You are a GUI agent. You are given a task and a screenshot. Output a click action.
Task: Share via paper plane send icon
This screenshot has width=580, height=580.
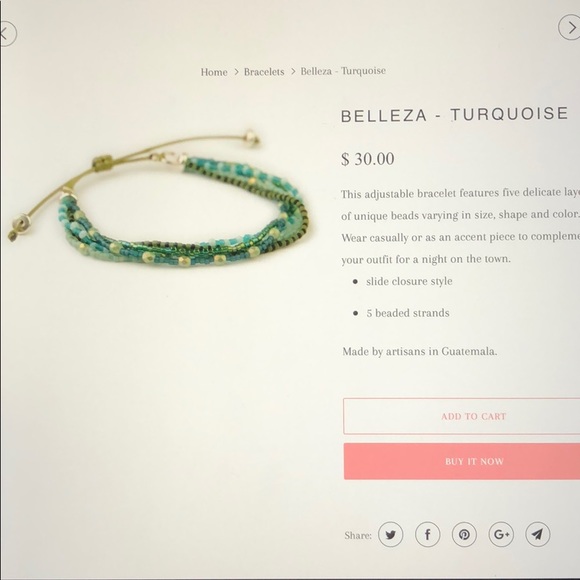[537, 534]
